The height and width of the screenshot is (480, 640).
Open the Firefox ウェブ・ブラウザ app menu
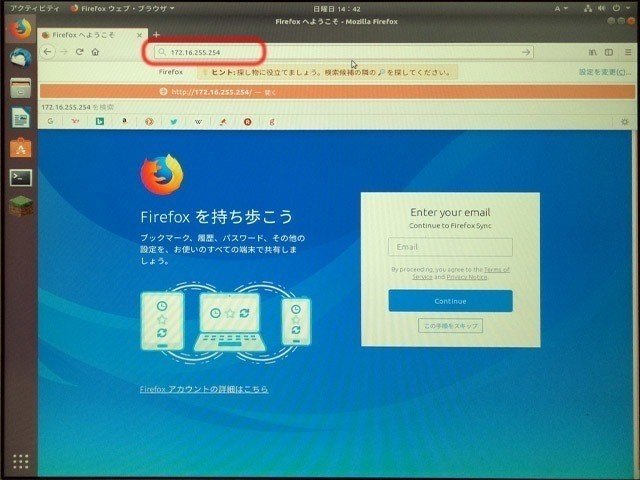point(122,8)
